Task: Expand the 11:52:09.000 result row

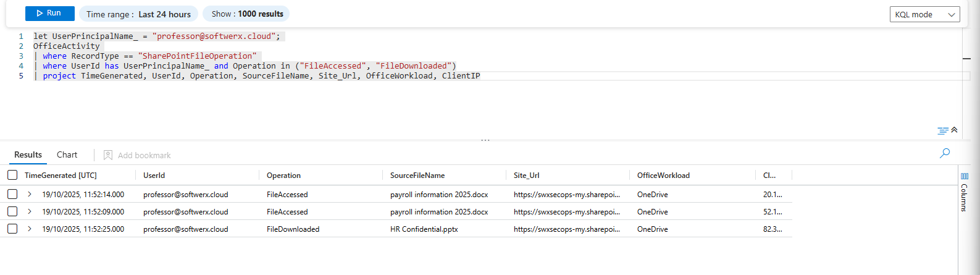Action: [x=29, y=211]
